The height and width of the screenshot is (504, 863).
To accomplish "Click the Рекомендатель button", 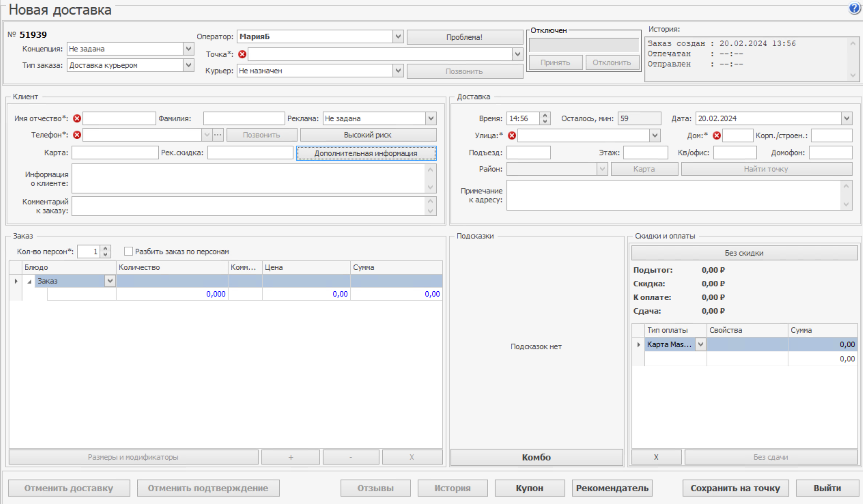I will click(612, 488).
